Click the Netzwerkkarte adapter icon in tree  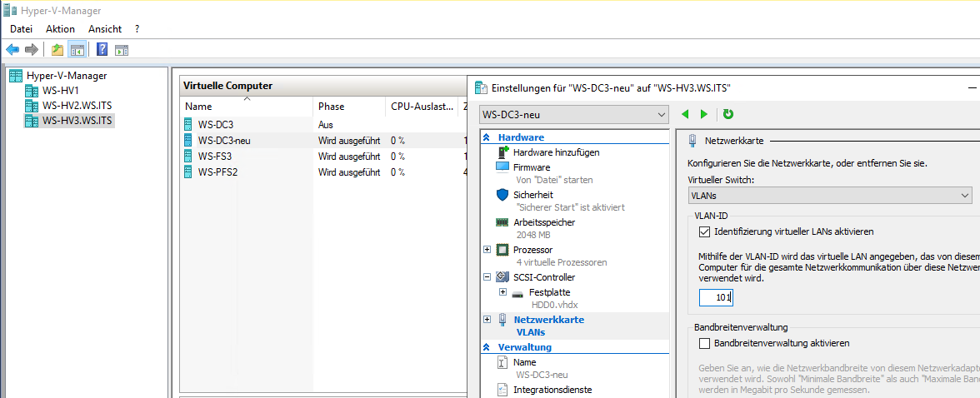pos(502,320)
